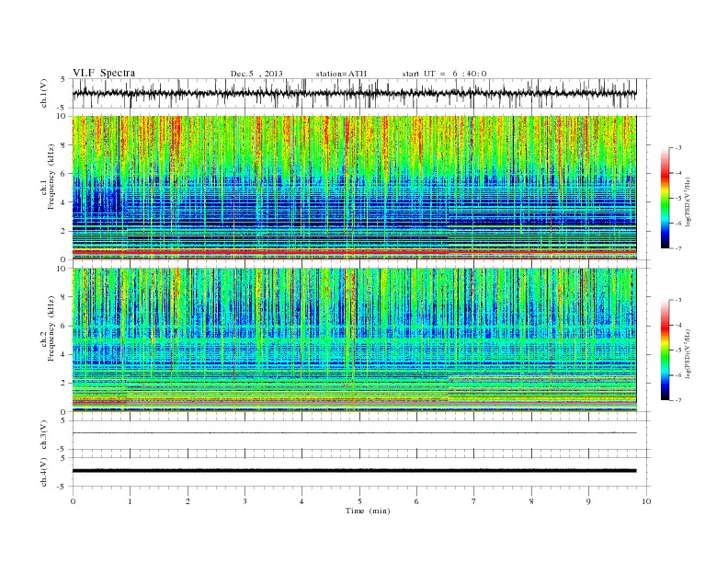Click the "VLF Spectra" plot title

[104, 73]
